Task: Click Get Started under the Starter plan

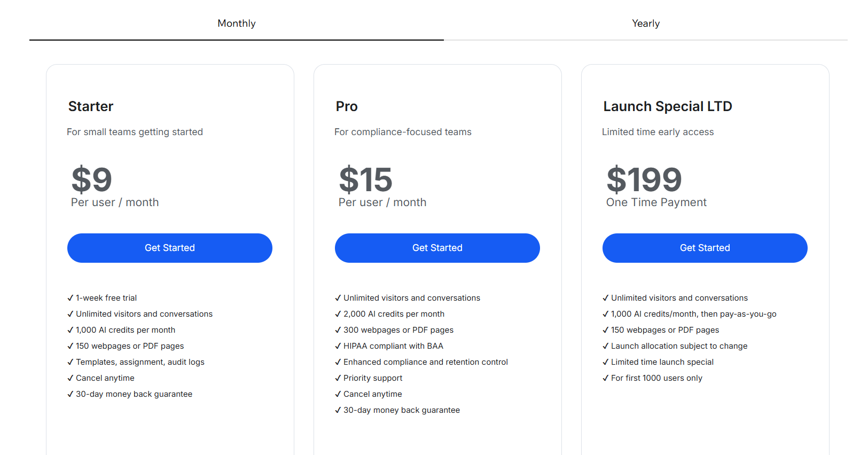Action: tap(170, 248)
